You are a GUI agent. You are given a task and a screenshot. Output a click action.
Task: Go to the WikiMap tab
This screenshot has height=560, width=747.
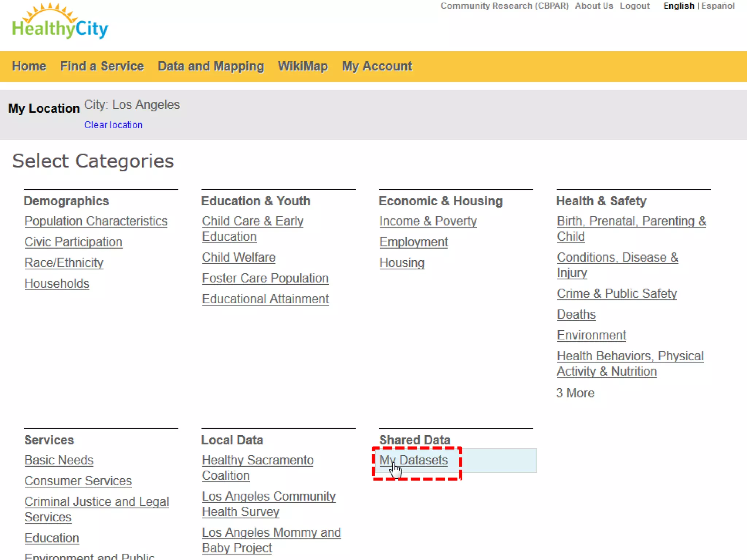303,66
